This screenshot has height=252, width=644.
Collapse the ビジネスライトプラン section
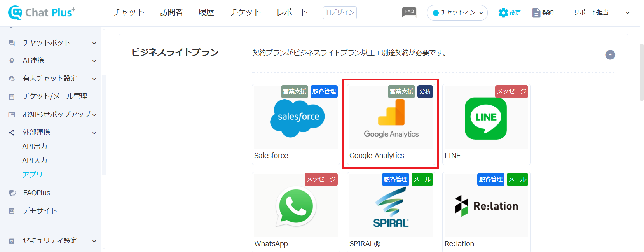(x=610, y=55)
